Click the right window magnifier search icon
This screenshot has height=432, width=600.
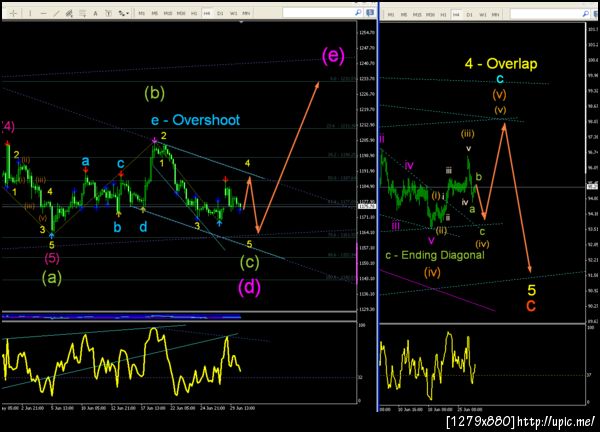(585, 14)
